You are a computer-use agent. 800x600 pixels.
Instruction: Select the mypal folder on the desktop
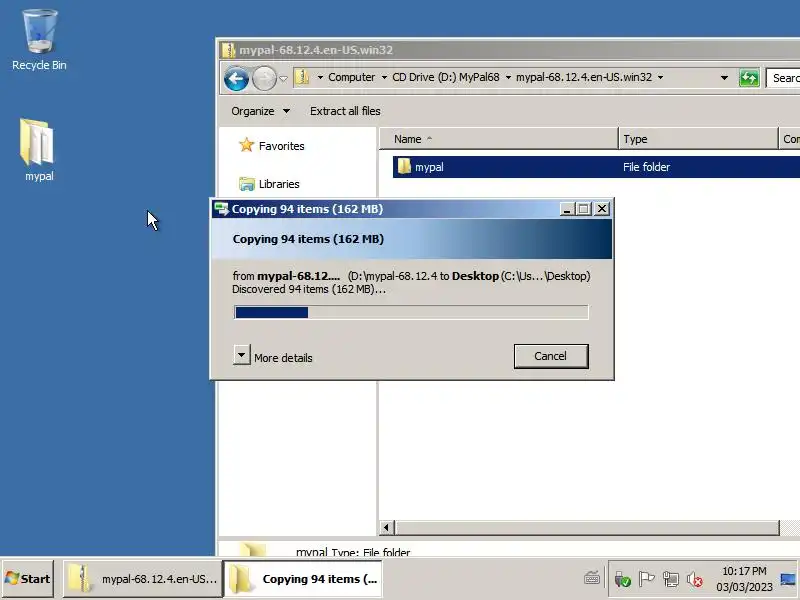click(38, 149)
